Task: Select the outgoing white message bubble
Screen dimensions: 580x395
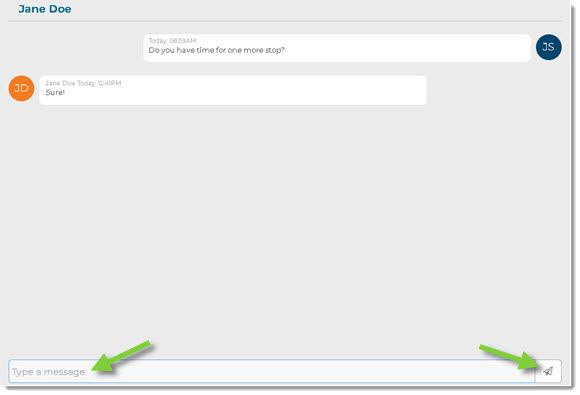Action: tap(337, 48)
